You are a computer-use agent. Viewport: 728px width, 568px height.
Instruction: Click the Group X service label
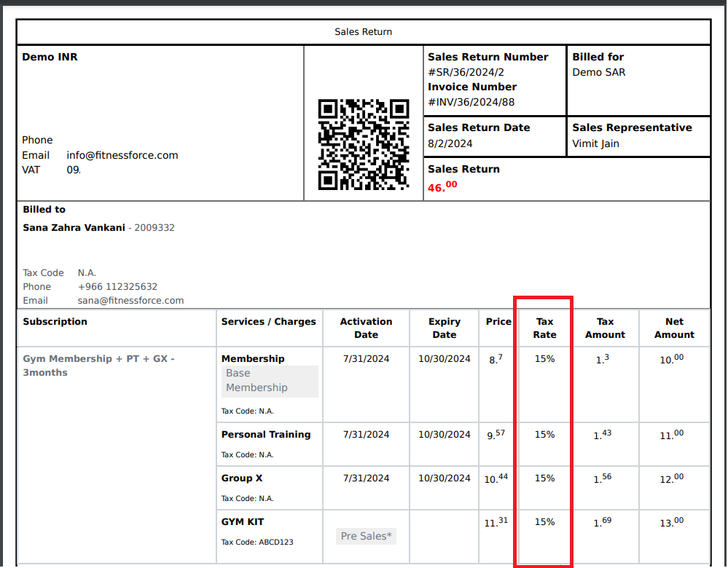click(x=242, y=478)
